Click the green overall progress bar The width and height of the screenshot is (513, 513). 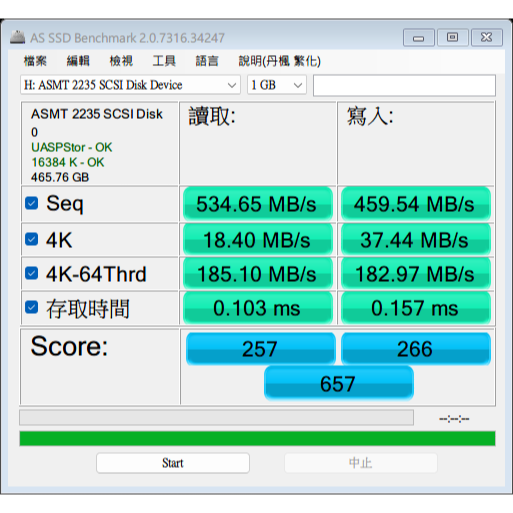(x=257, y=438)
